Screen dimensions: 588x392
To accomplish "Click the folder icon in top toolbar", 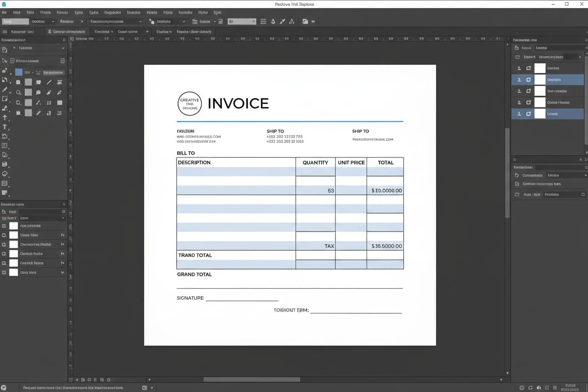I will tap(305, 22).
